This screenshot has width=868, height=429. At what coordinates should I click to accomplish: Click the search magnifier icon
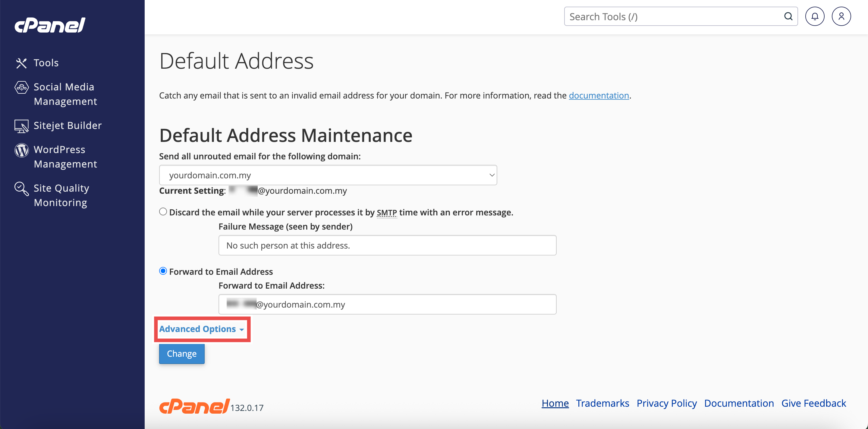tap(788, 17)
